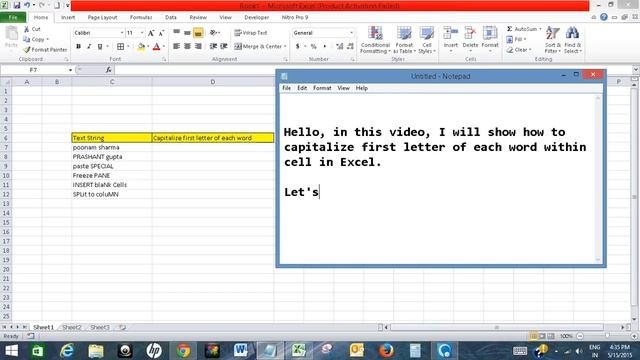The height and width of the screenshot is (360, 640).
Task: Open the Insert ribbon tab
Action: pos(68,17)
